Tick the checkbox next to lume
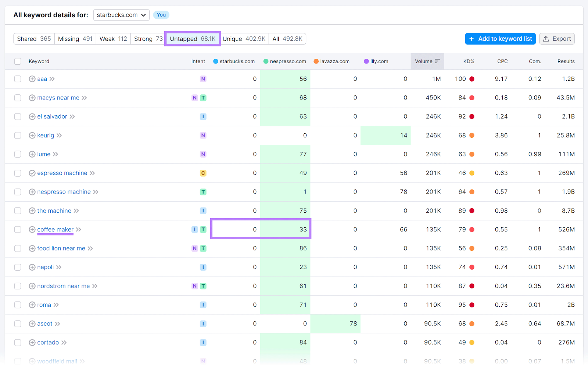588x368 pixels. (x=17, y=154)
